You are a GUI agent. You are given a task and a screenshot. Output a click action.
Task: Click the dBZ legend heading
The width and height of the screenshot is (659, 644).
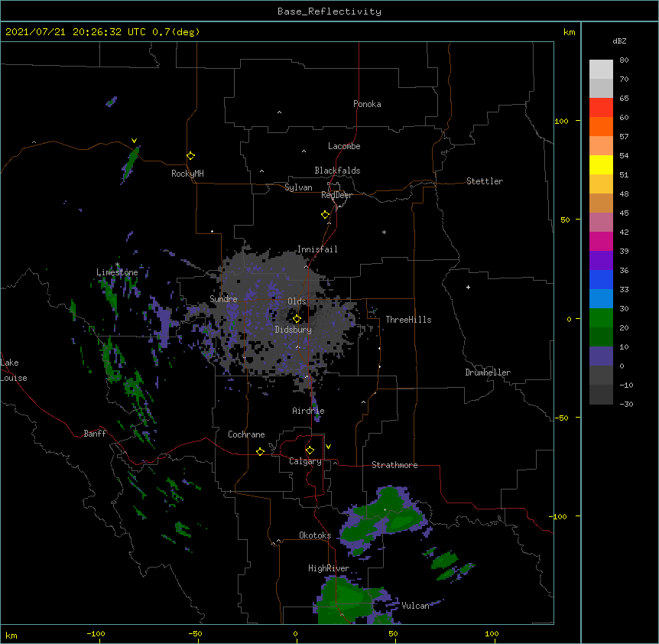(619, 41)
